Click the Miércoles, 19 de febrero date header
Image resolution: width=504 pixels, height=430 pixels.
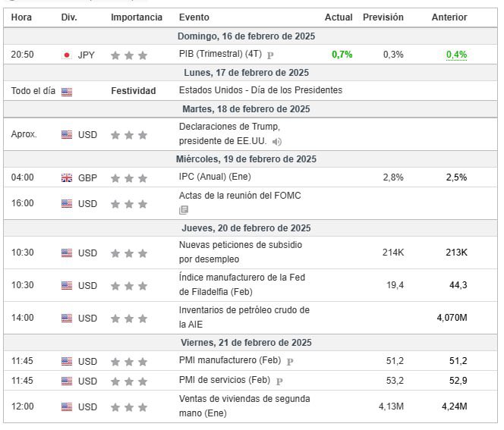click(246, 159)
